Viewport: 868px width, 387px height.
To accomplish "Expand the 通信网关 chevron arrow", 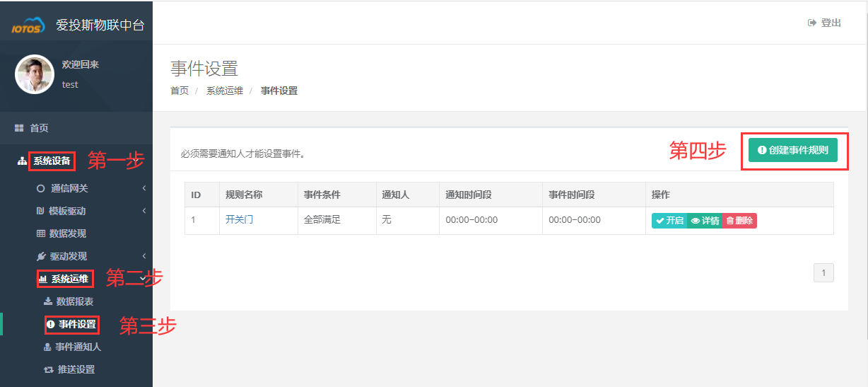I will (x=143, y=188).
